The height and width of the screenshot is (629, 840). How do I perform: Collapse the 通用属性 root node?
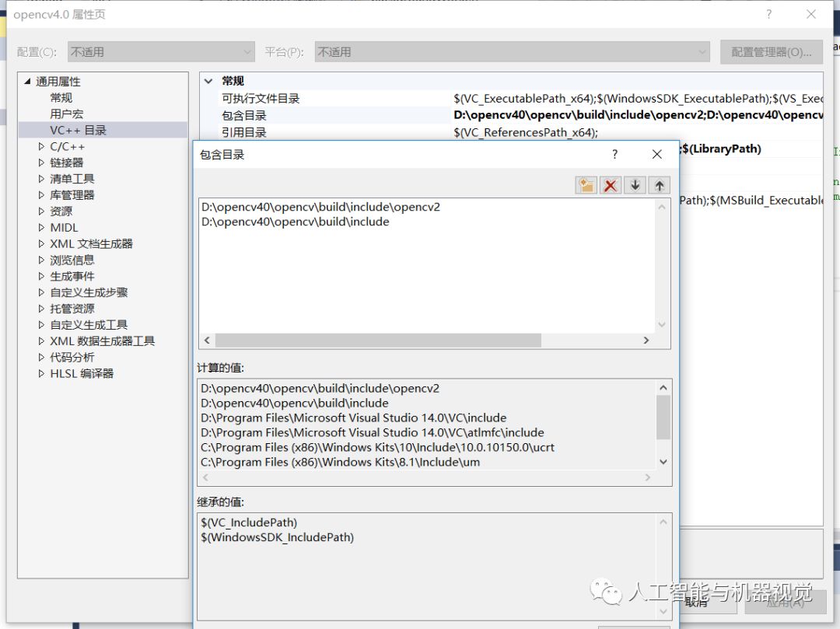tap(27, 82)
